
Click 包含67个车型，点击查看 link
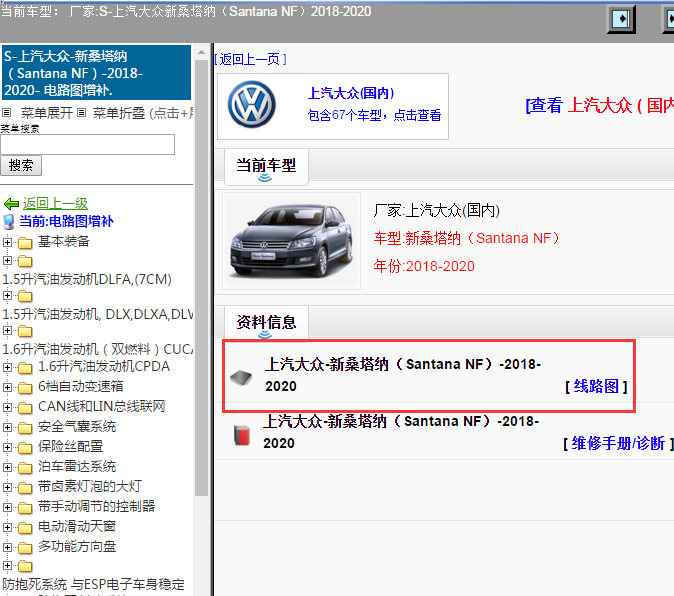point(374,115)
